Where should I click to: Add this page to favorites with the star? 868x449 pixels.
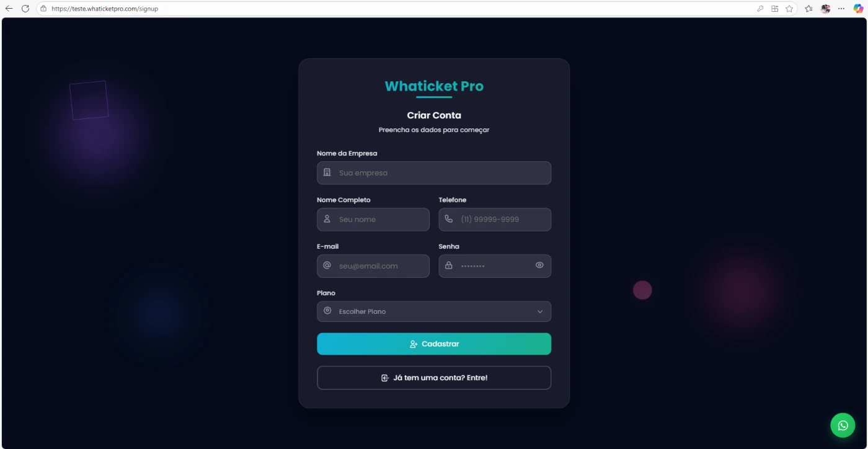(x=789, y=9)
